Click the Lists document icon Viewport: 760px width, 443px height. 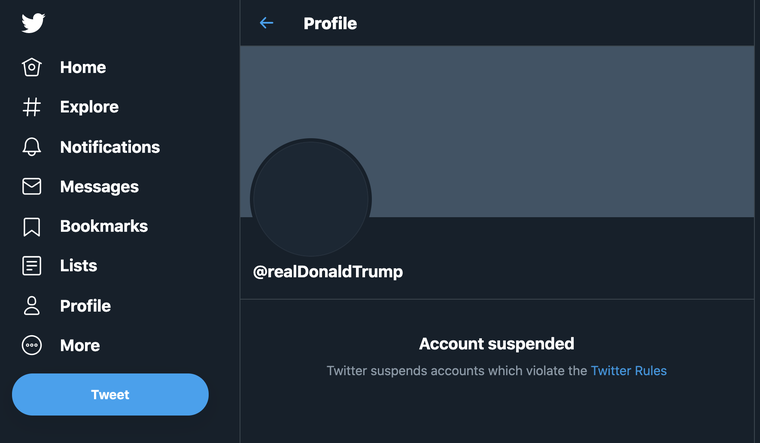32,266
